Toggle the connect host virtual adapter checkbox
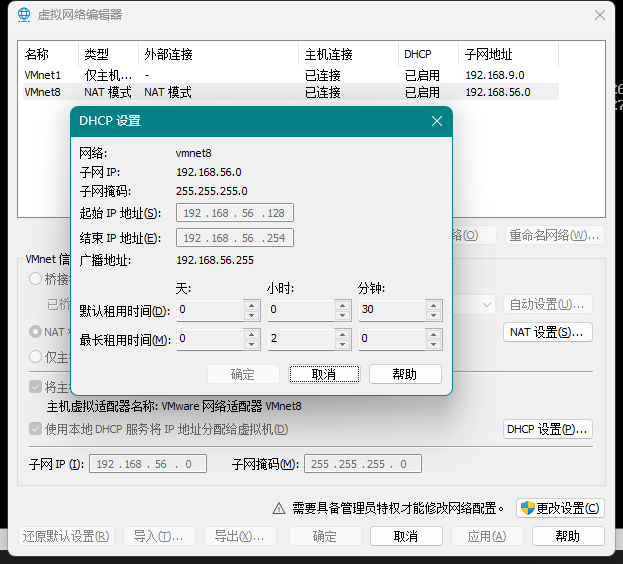 (35, 386)
